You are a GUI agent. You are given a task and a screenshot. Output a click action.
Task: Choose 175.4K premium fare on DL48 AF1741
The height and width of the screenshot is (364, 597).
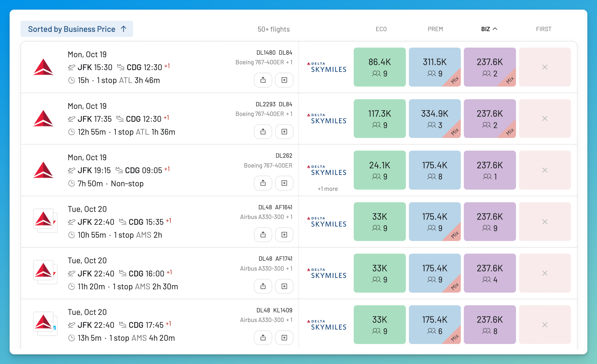point(435,273)
